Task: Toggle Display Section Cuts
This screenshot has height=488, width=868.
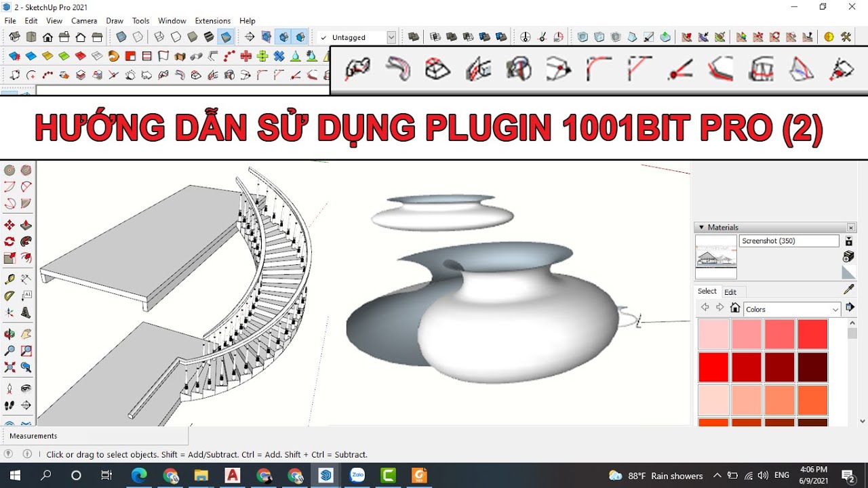Action: point(283,37)
